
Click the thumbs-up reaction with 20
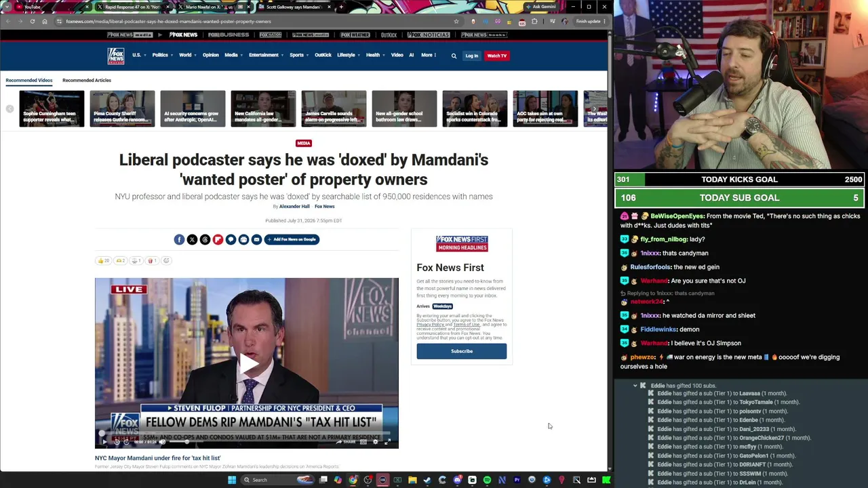click(x=103, y=260)
